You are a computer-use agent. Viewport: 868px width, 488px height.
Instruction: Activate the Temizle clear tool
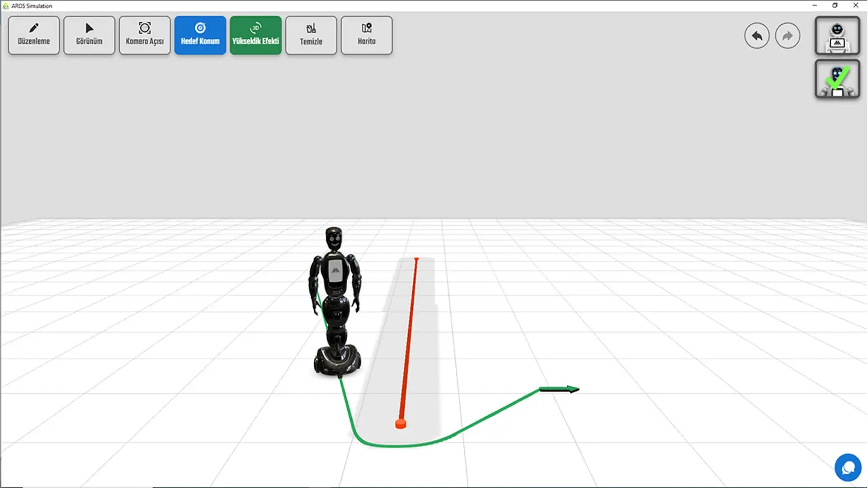[311, 35]
